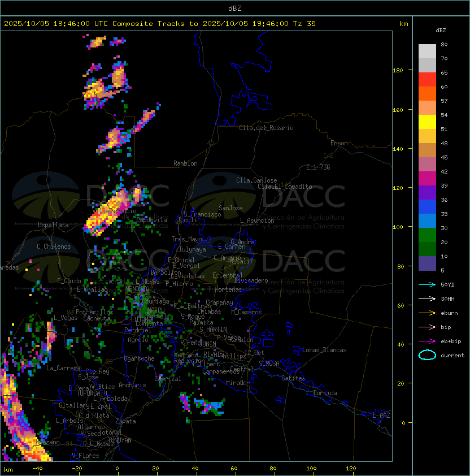Click the 'V_Flores' map label
The image size is (470, 476).
[85, 456]
